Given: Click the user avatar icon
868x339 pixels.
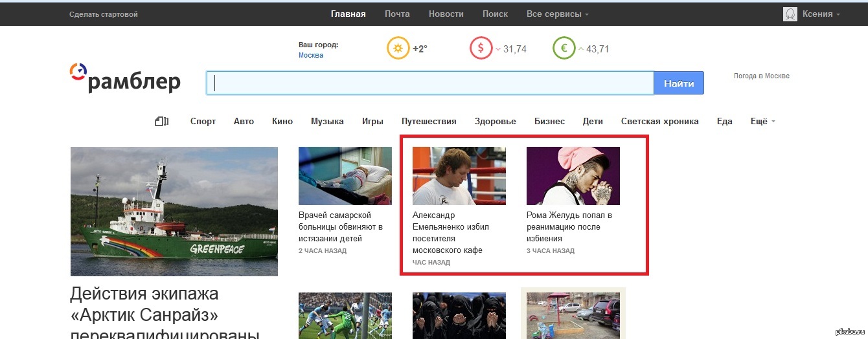Looking at the screenshot, I should coord(790,14).
